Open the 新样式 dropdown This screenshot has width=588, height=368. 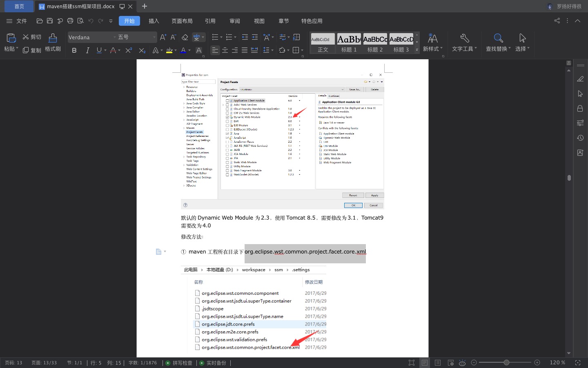[x=433, y=49]
